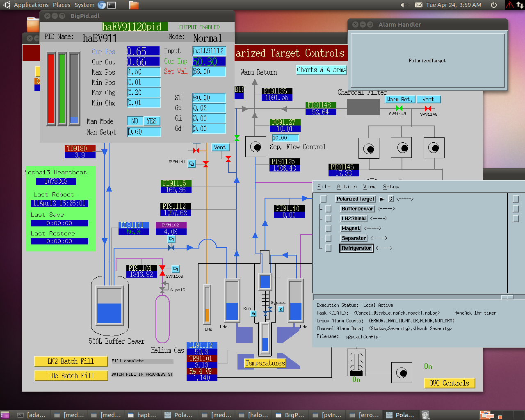Start LN2 Batch Fill

(71, 361)
